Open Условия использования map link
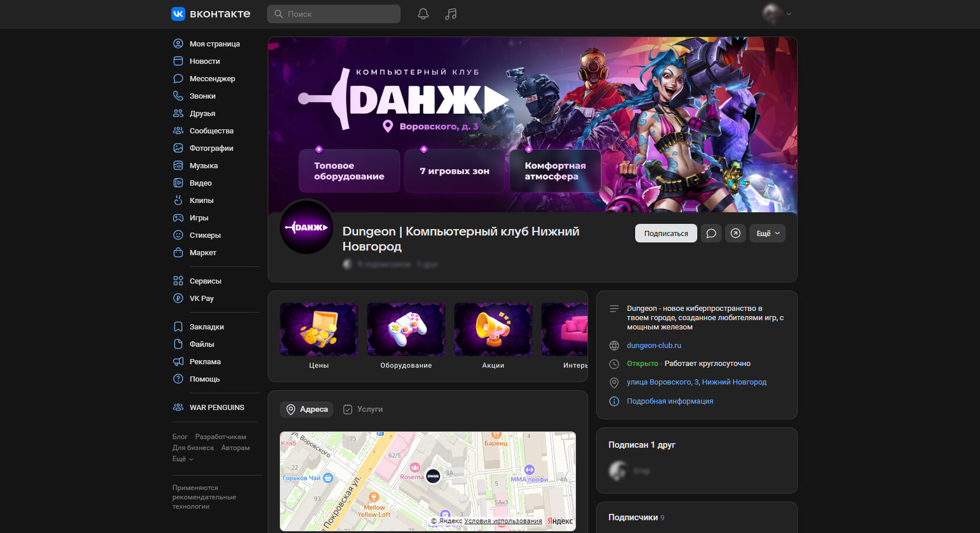980x533 pixels. (503, 521)
